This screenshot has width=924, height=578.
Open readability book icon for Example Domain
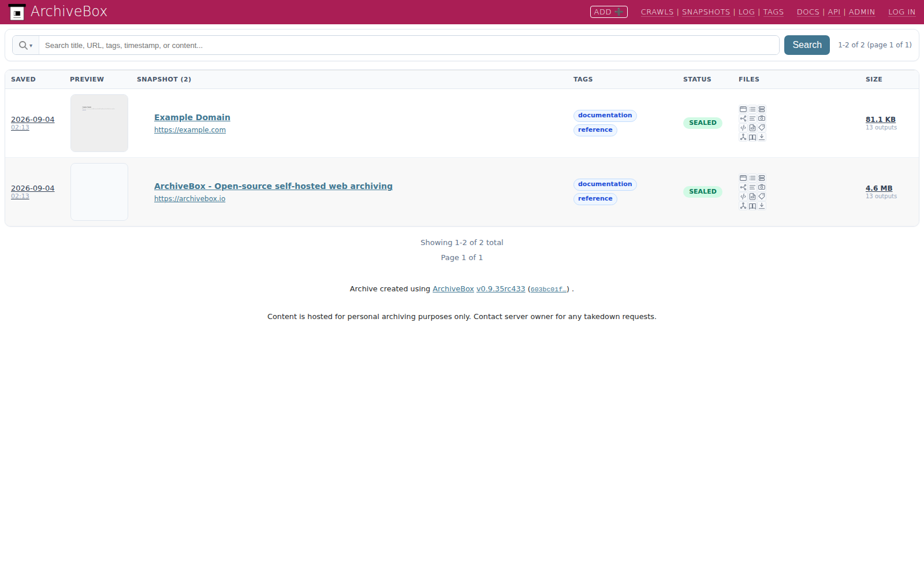coord(752,137)
